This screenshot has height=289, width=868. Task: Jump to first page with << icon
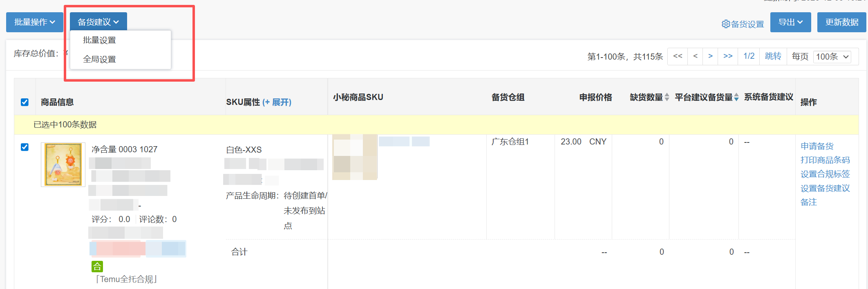pyautogui.click(x=678, y=56)
